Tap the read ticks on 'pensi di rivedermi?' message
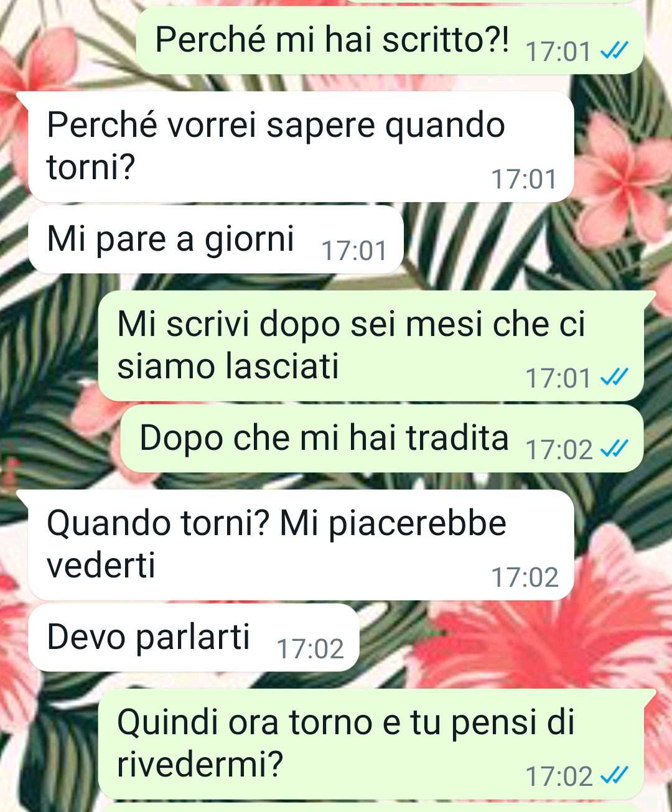The width and height of the screenshot is (672, 812). [x=614, y=776]
